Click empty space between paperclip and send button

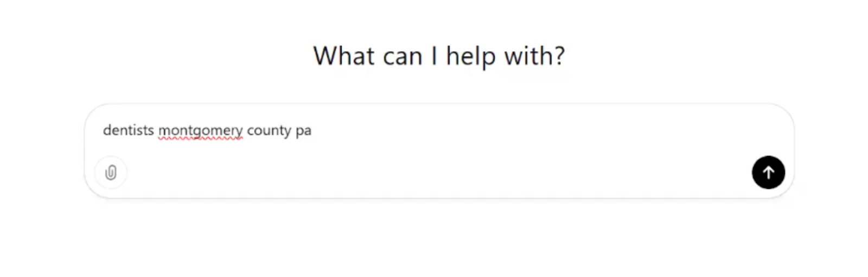coord(434,173)
